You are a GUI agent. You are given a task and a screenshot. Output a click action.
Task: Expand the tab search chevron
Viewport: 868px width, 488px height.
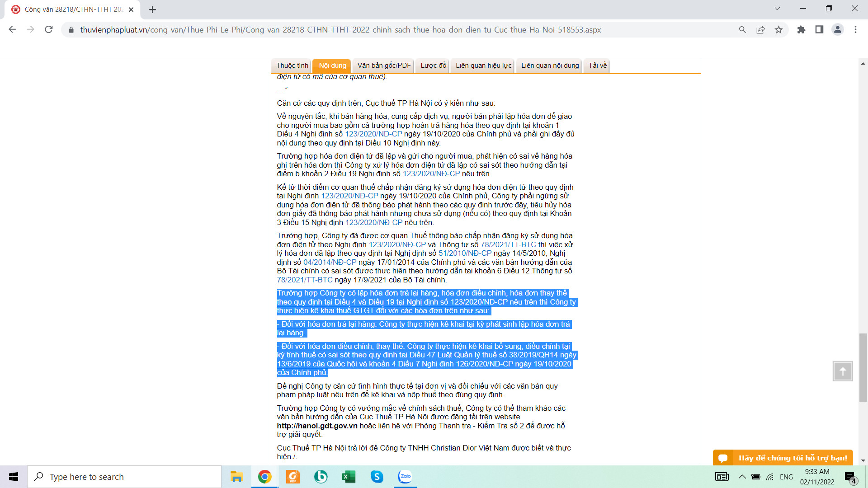[777, 9]
